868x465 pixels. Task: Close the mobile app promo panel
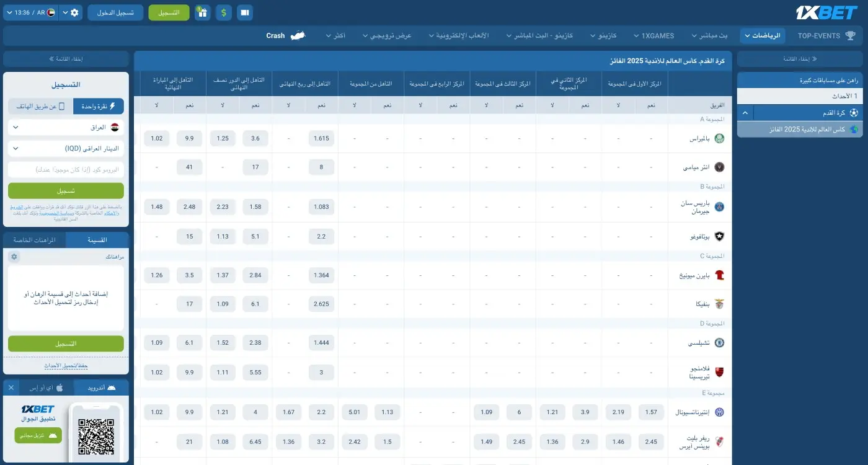click(x=11, y=387)
